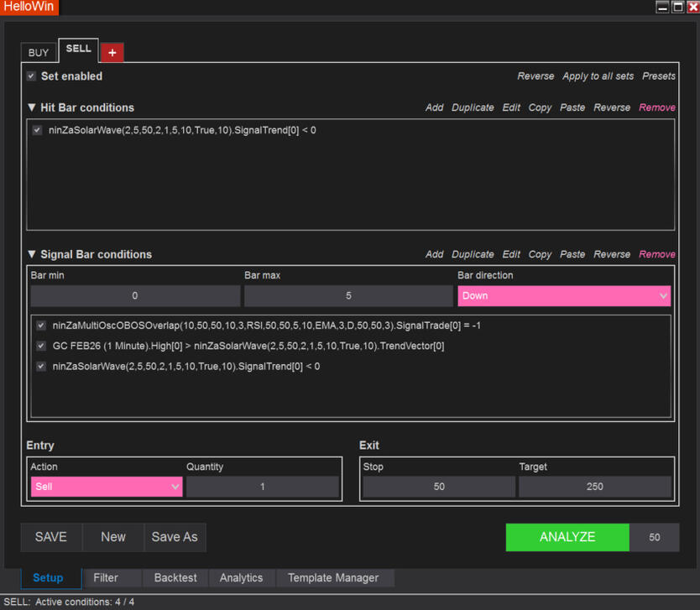Collapse the Signal Bar conditions section
Screen dimensions: 700x610
click(x=32, y=255)
